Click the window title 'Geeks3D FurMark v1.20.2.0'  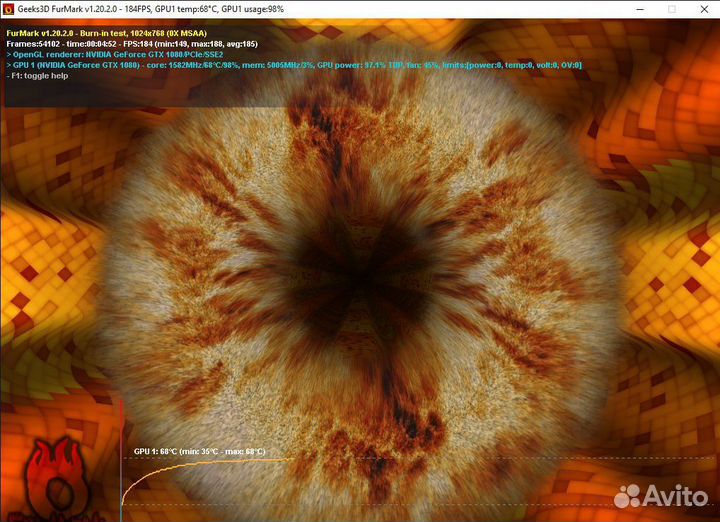pos(151,9)
